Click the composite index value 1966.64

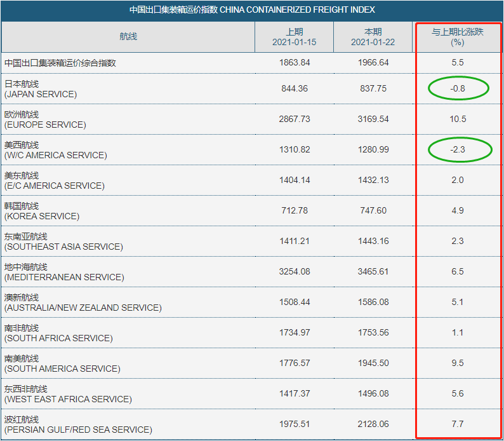pyautogui.click(x=373, y=63)
